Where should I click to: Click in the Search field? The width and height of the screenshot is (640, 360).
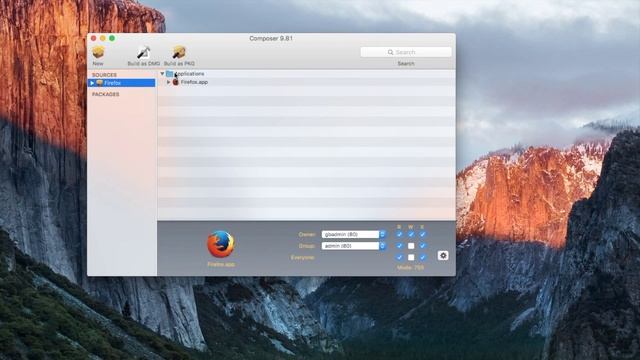(x=406, y=52)
